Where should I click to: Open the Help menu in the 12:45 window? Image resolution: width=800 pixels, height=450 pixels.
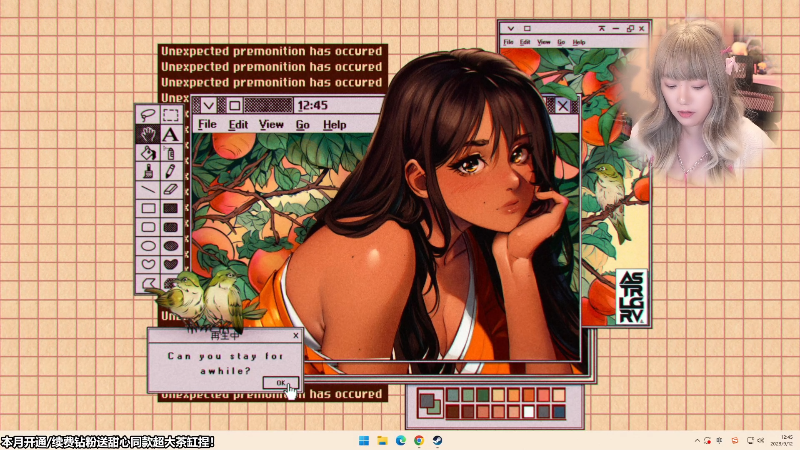tap(335, 124)
